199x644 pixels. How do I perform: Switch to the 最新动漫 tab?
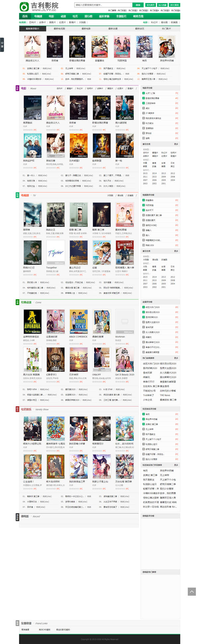113,29
